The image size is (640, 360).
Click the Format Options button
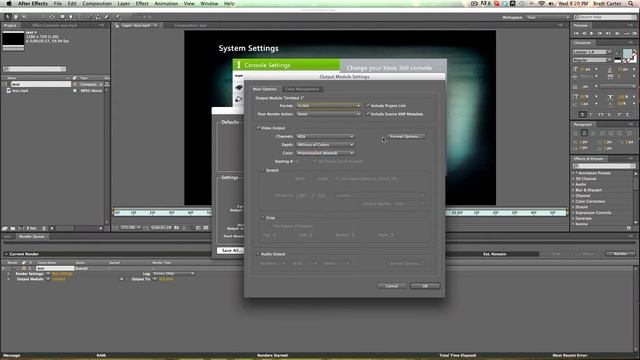(x=405, y=136)
